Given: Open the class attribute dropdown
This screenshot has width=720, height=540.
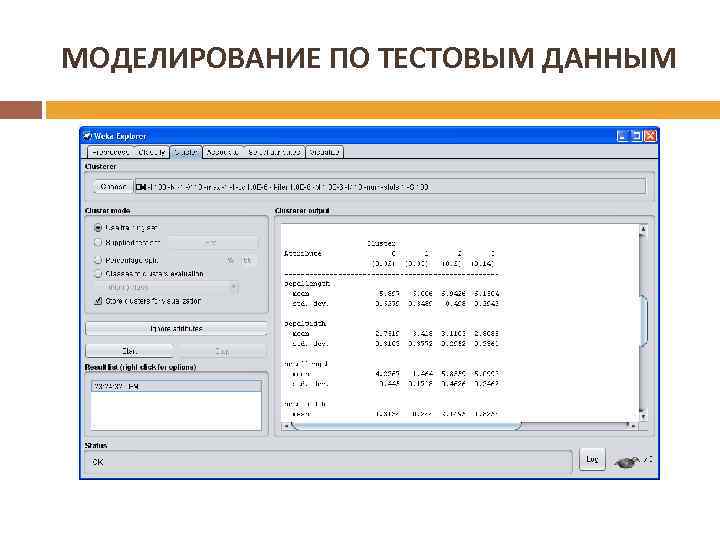Looking at the screenshot, I should pyautogui.click(x=166, y=287).
